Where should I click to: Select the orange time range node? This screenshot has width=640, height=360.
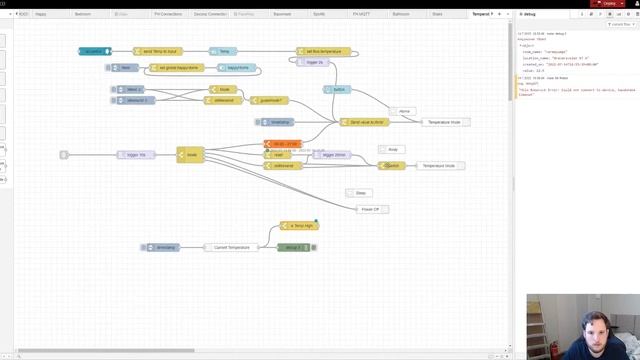(283, 144)
